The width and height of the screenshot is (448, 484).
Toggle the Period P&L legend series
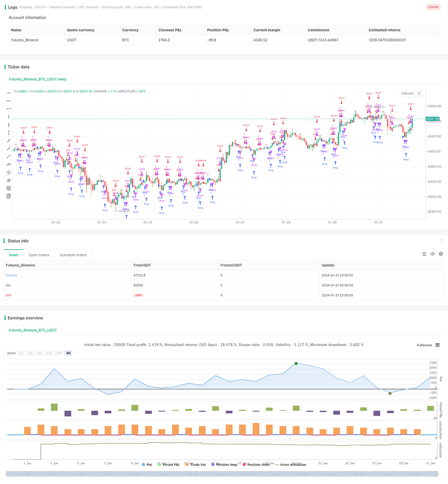[x=169, y=465]
